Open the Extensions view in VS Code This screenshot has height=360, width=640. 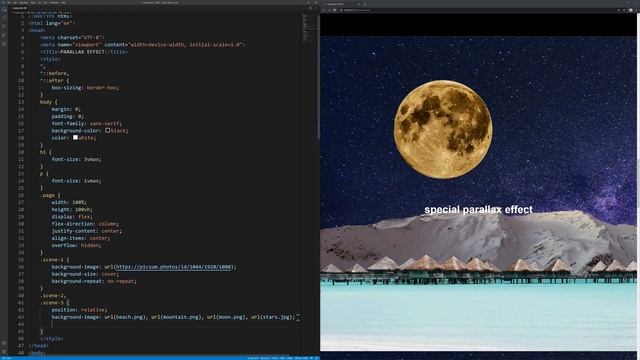pyautogui.click(x=4, y=44)
